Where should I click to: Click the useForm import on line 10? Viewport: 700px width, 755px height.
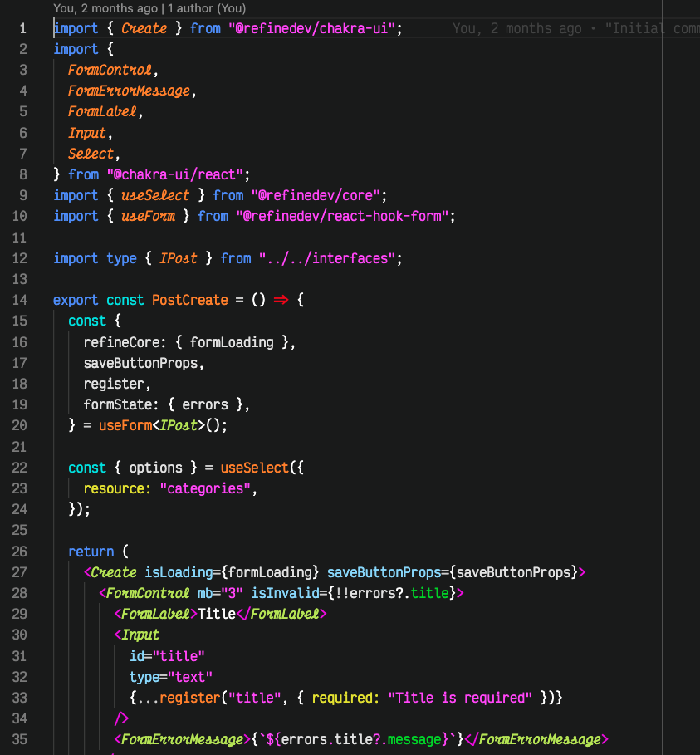pos(148,216)
